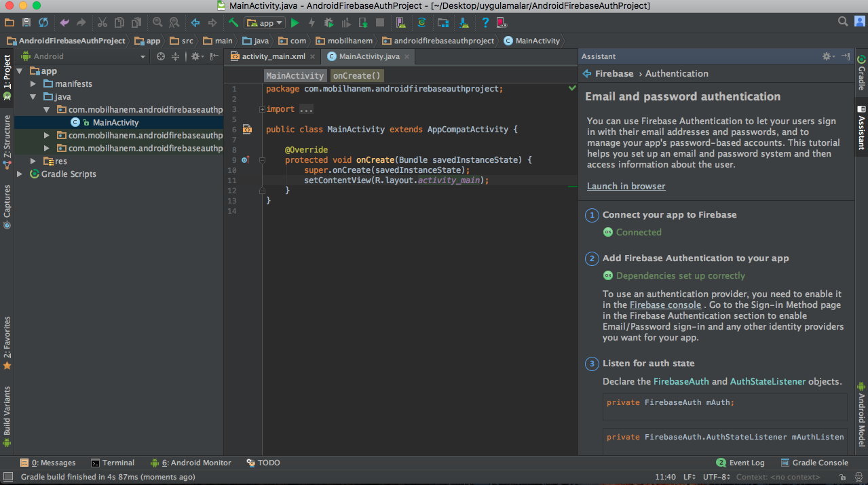Click the Cut scissors icon
This screenshot has width=868, height=485.
point(102,23)
